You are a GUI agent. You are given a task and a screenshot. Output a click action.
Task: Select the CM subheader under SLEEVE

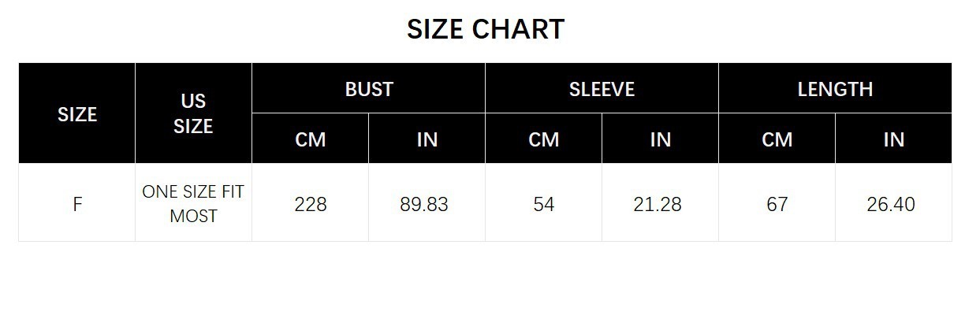coord(543,139)
